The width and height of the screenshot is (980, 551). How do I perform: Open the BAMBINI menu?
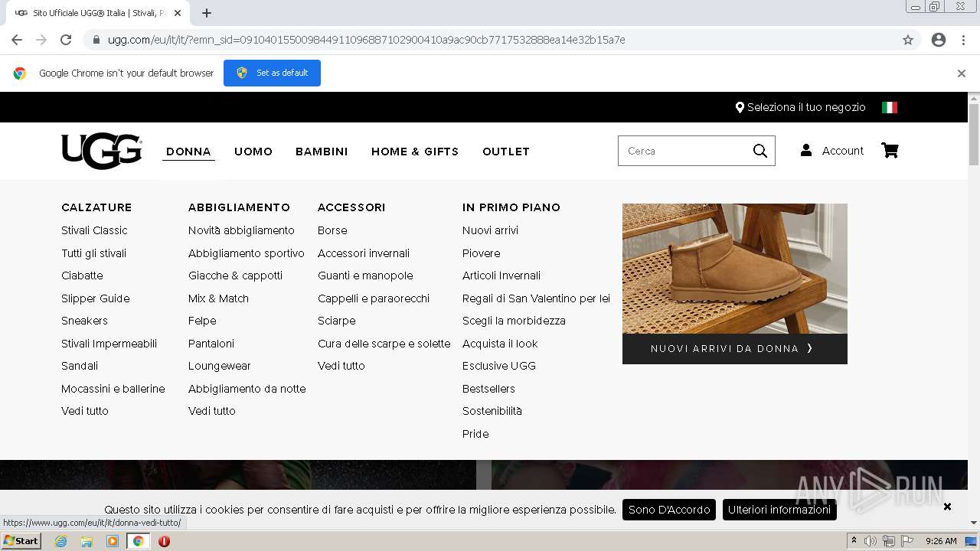tap(322, 152)
